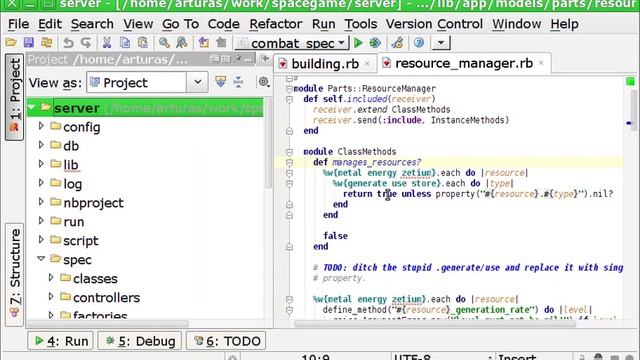The width and height of the screenshot is (640, 360).
Task: Hide Project panel via pin icon
Action: (x=238, y=60)
